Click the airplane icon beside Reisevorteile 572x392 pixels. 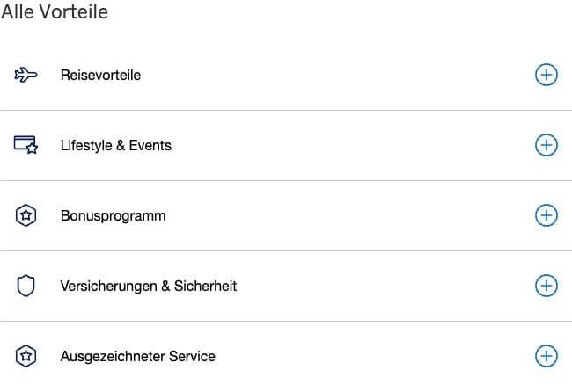(x=26, y=75)
